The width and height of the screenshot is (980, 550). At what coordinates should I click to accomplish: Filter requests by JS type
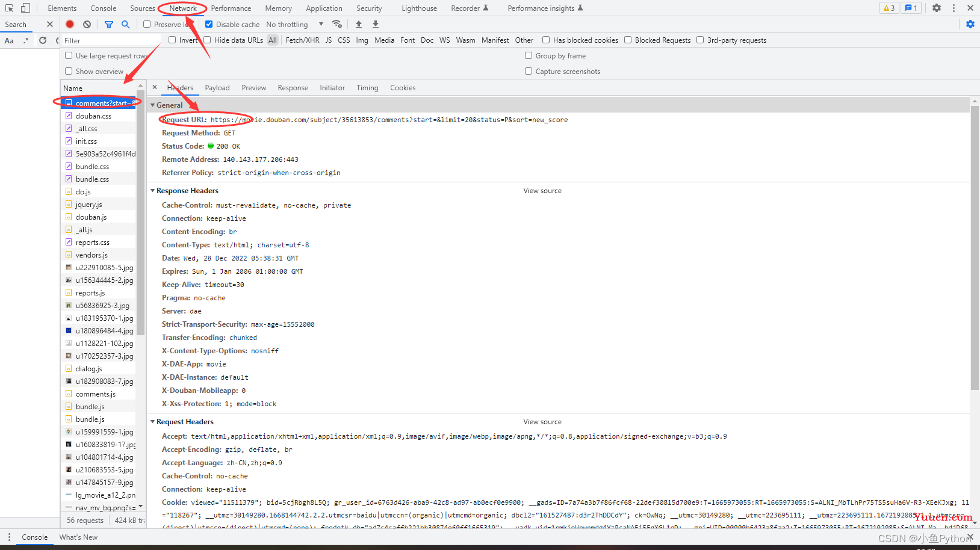coord(329,40)
